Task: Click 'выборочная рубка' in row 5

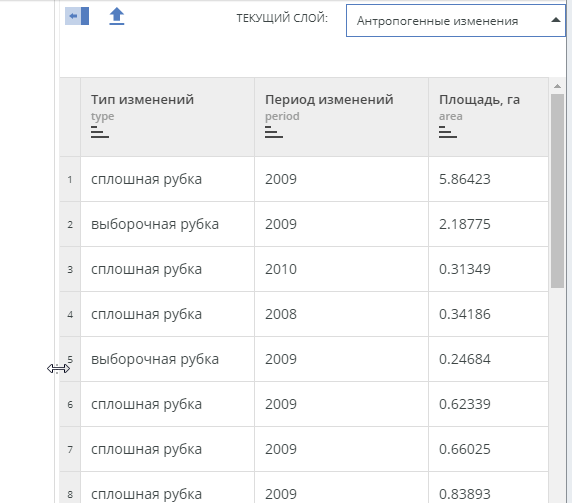Action: click(x=155, y=359)
